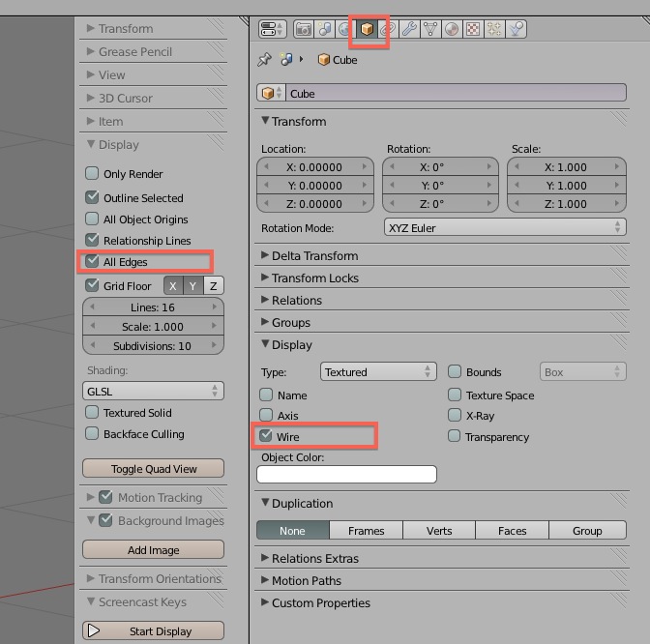The image size is (650, 644).
Task: Open the editor type selector icon
Action: [x=272, y=29]
